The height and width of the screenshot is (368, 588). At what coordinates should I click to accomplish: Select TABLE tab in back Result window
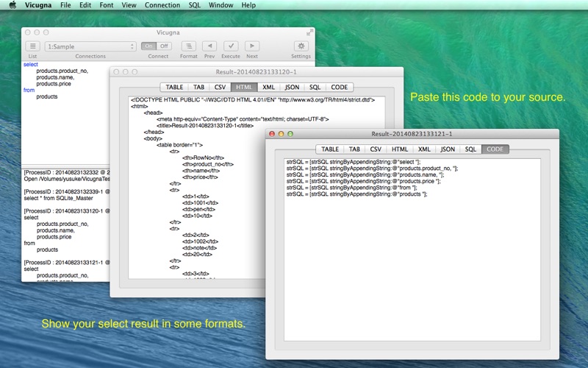click(174, 87)
